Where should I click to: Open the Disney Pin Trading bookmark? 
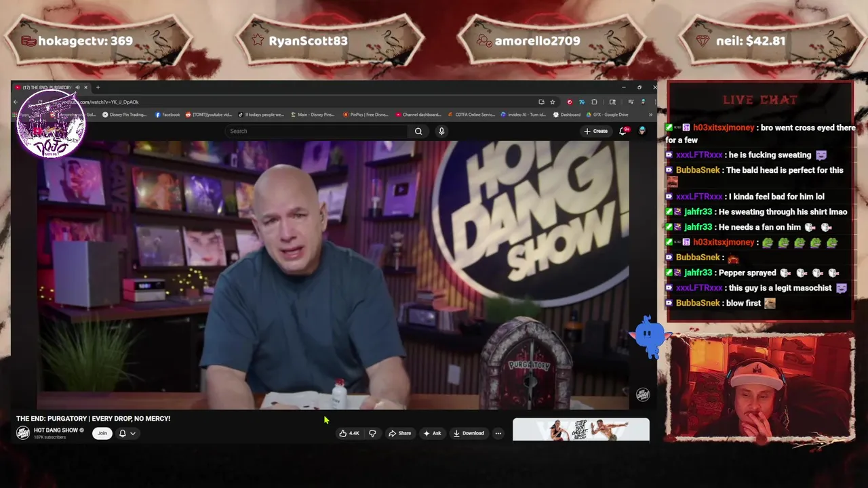tap(124, 115)
